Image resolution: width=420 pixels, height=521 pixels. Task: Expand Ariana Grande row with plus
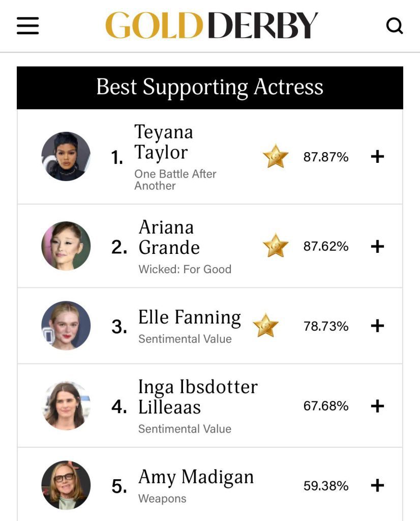click(x=377, y=247)
